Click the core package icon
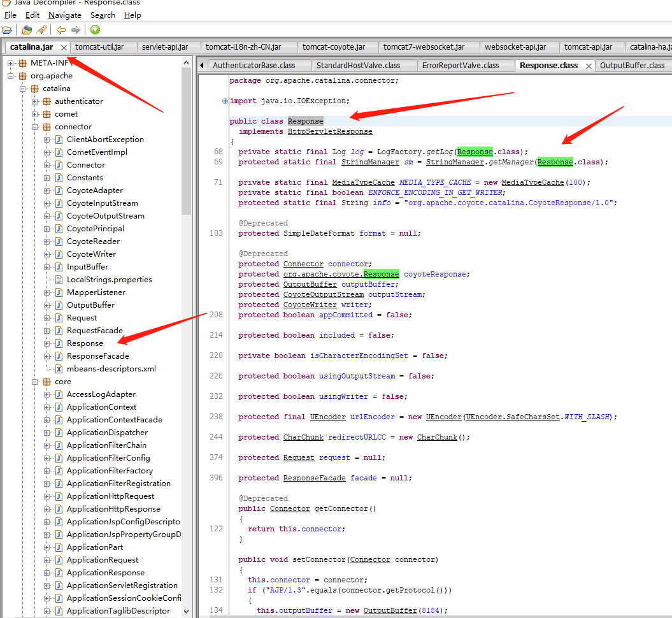This screenshot has width=672, height=618. click(46, 382)
